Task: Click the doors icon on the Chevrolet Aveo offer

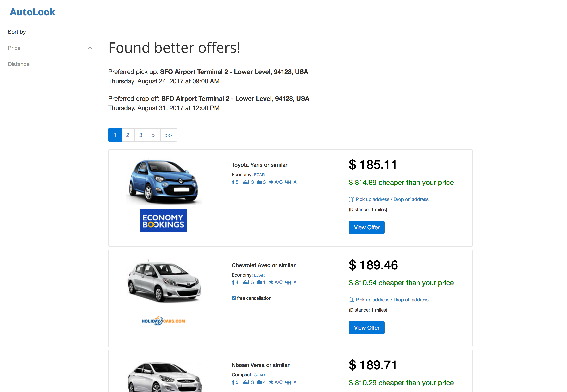Action: (x=246, y=282)
